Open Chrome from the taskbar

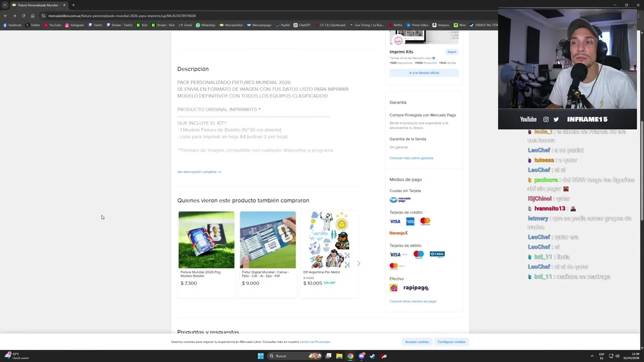point(350,356)
